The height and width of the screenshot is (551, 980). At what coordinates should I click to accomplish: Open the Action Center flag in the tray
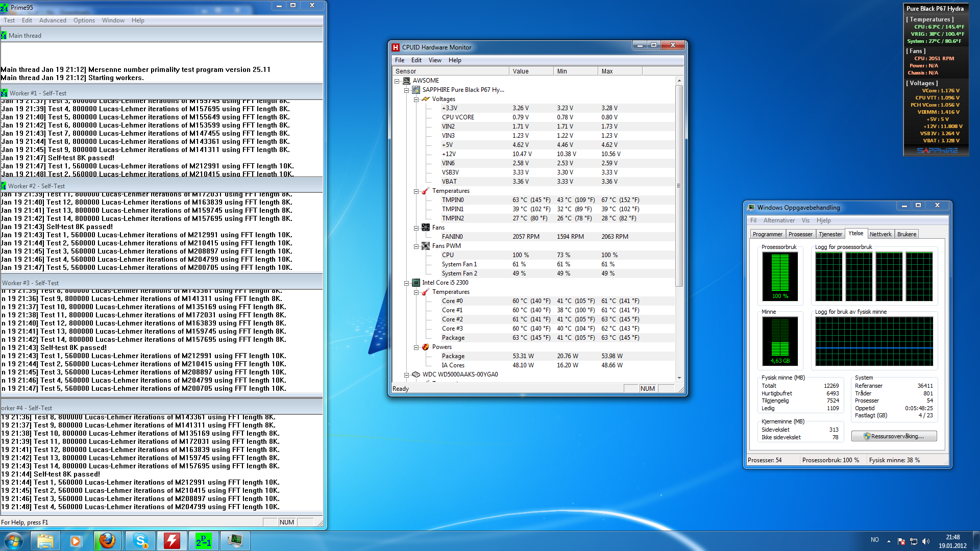coord(901,541)
